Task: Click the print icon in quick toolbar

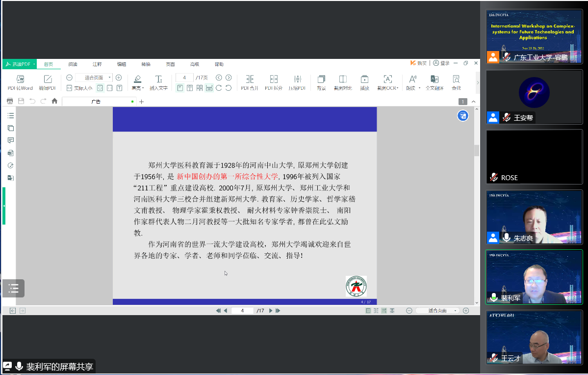Action: 10,101
